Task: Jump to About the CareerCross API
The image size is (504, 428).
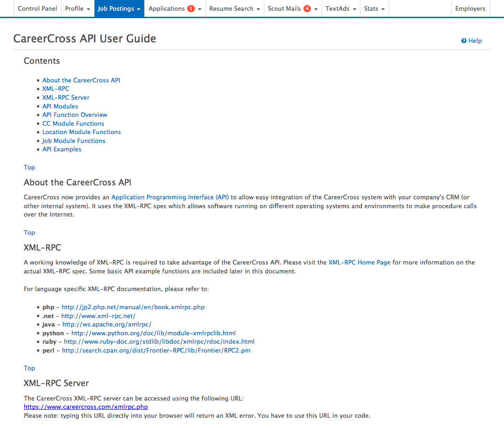Action: coord(81,80)
